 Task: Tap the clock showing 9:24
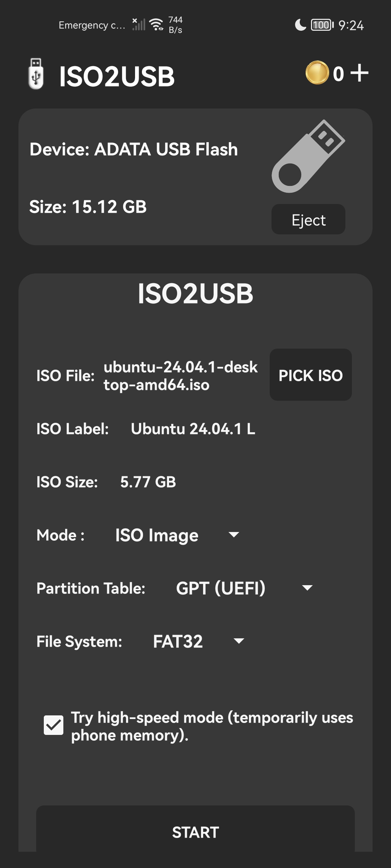tap(352, 24)
